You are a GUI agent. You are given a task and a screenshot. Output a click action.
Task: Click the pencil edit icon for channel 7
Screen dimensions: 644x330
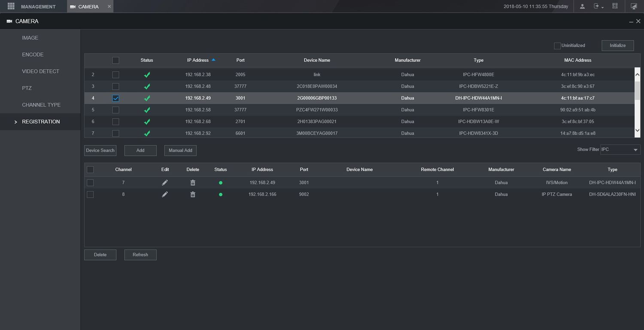[x=165, y=183]
